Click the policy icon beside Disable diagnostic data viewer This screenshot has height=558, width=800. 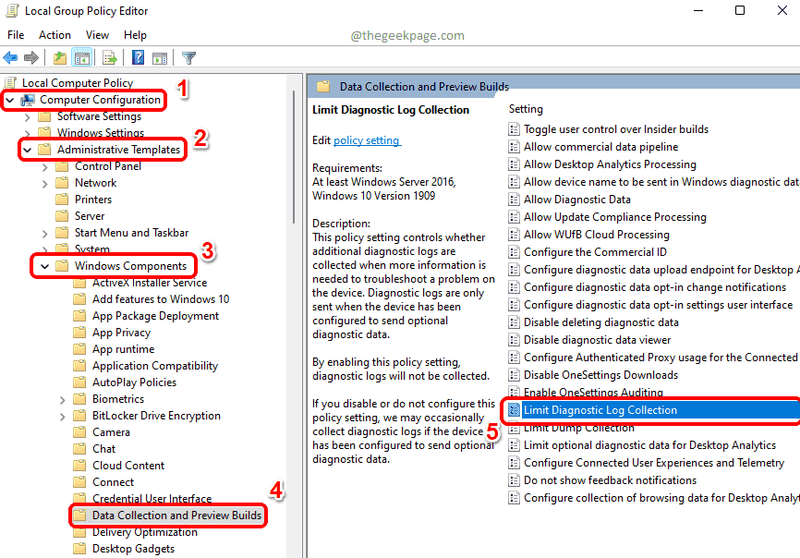(514, 340)
